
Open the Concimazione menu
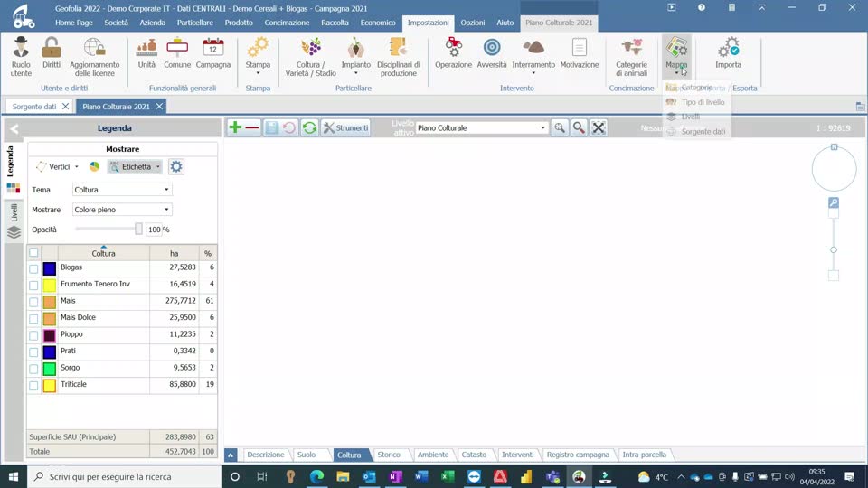point(287,23)
